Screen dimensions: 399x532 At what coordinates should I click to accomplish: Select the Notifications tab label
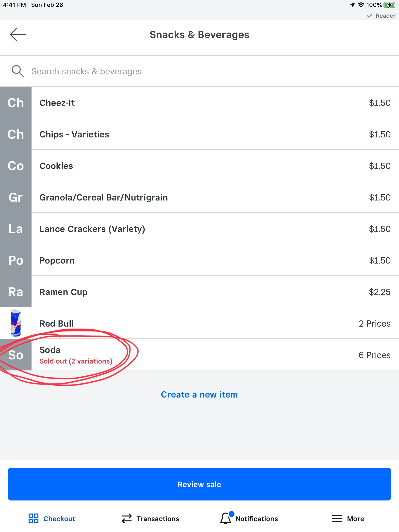click(257, 519)
